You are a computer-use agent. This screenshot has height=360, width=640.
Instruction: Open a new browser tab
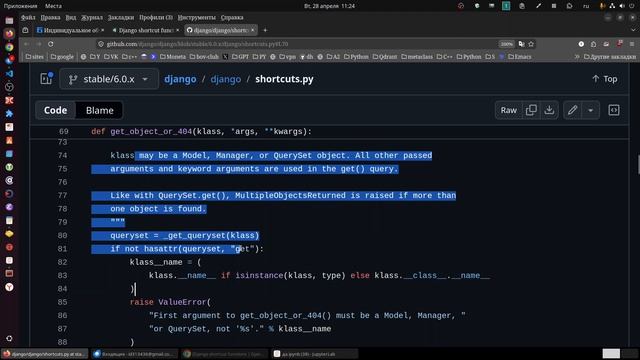(x=265, y=30)
